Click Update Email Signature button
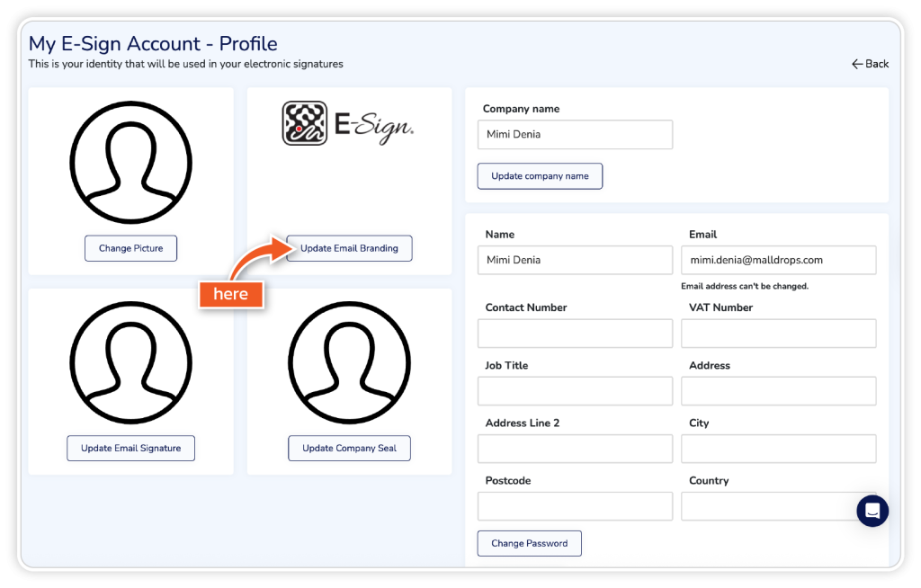 pos(131,448)
